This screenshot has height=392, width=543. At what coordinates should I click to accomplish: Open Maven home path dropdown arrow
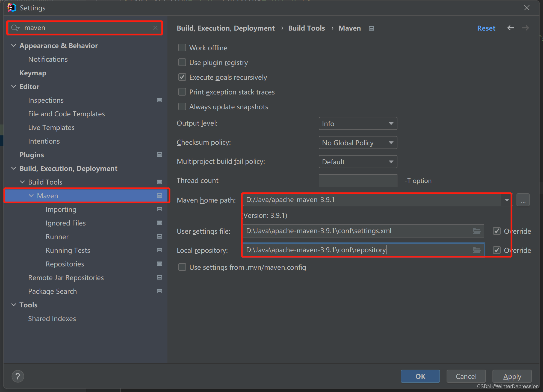[507, 200]
